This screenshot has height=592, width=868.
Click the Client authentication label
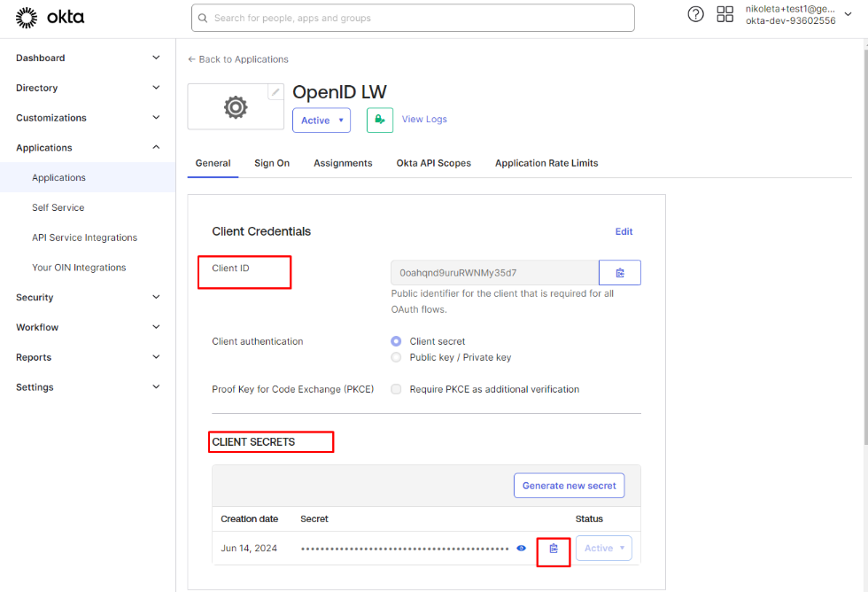pos(258,341)
